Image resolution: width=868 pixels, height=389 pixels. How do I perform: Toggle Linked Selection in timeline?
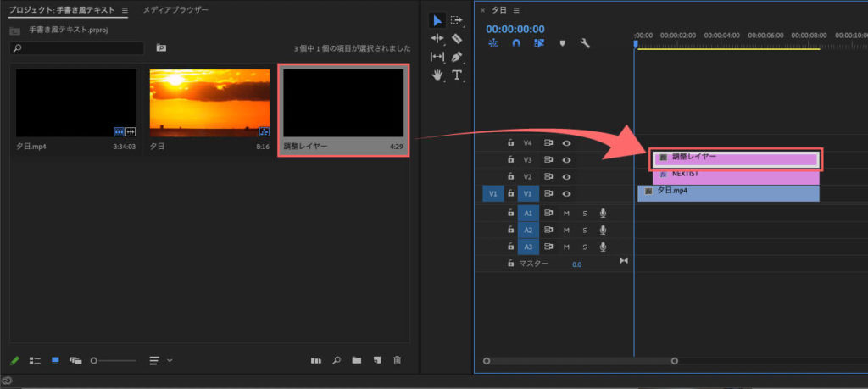(538, 43)
